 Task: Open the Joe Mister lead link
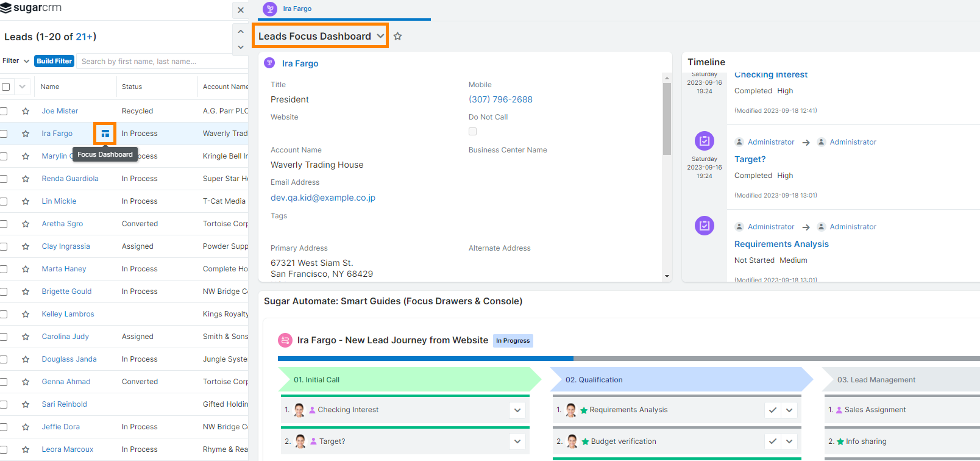tap(60, 111)
